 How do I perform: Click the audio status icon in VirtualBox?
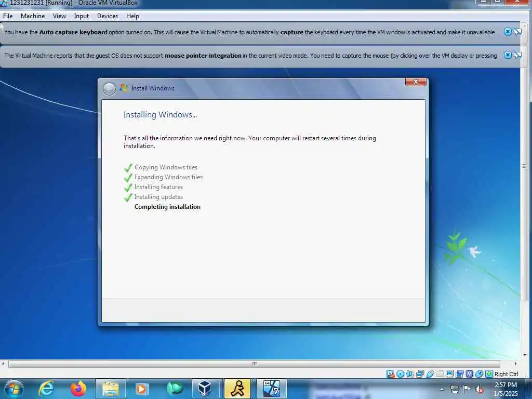[x=409, y=374]
